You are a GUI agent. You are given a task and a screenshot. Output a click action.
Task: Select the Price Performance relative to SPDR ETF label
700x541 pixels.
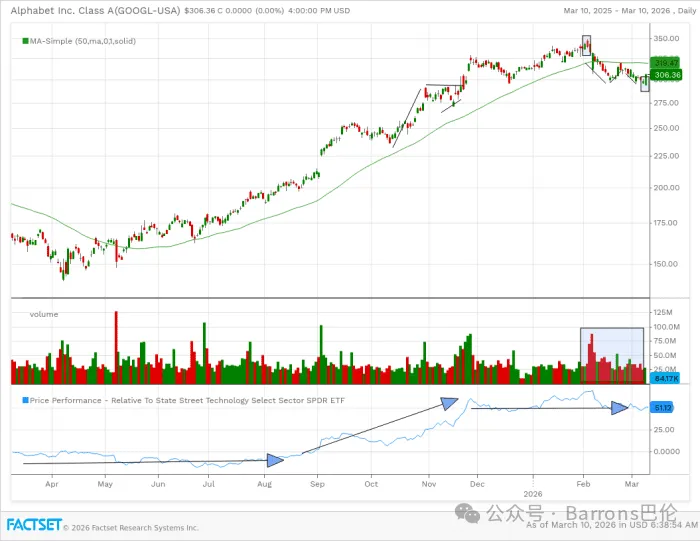click(x=187, y=400)
